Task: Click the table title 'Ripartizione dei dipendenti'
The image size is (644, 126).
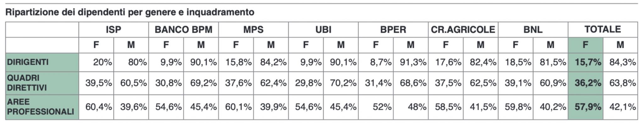Action: [130, 12]
